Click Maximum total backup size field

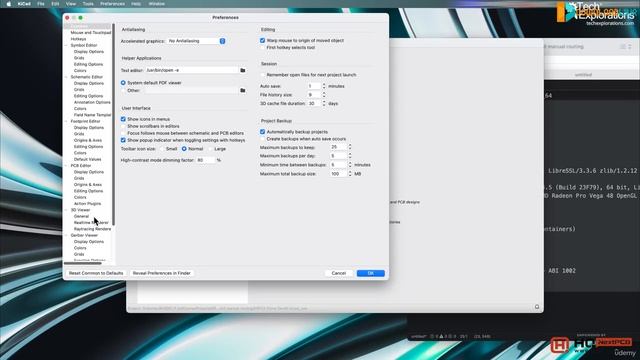pyautogui.click(x=338, y=174)
